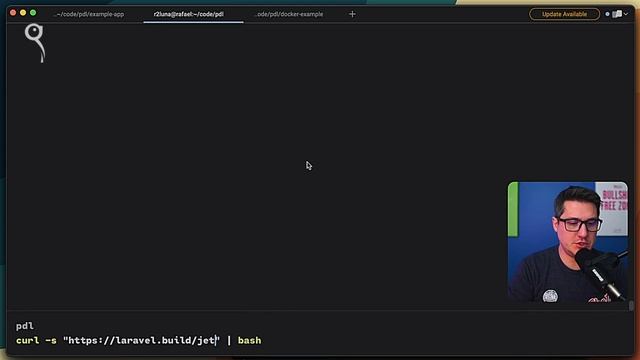Click the terminal scrollbar handle on right edge
Viewport: 640px width, 360px height.
631,305
